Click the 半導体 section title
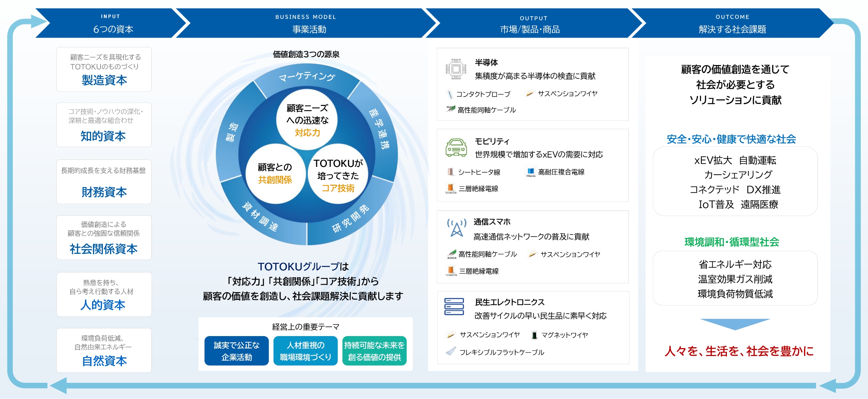 pos(486,63)
